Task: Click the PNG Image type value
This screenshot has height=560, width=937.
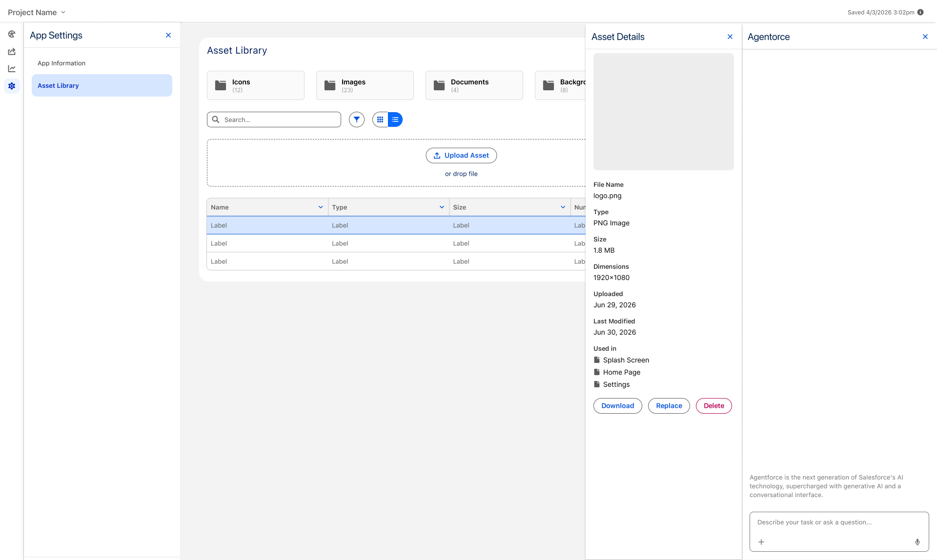Action: point(611,223)
